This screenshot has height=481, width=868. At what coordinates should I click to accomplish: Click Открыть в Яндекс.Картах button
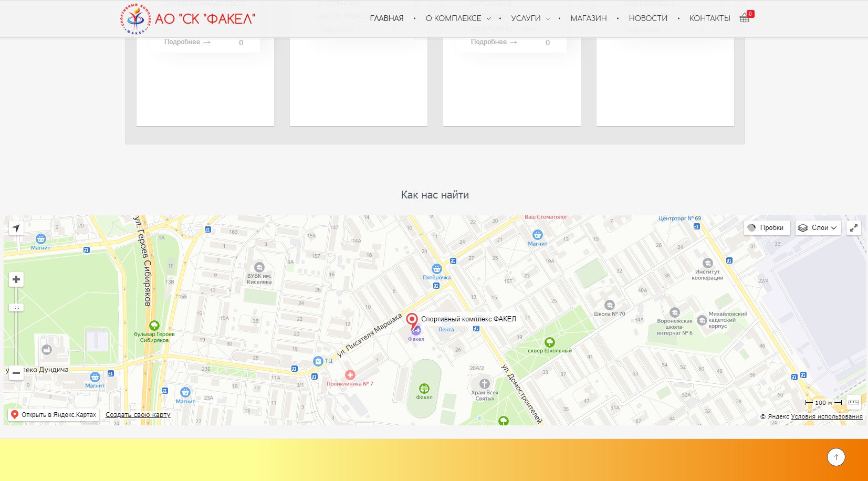pyautogui.click(x=54, y=415)
